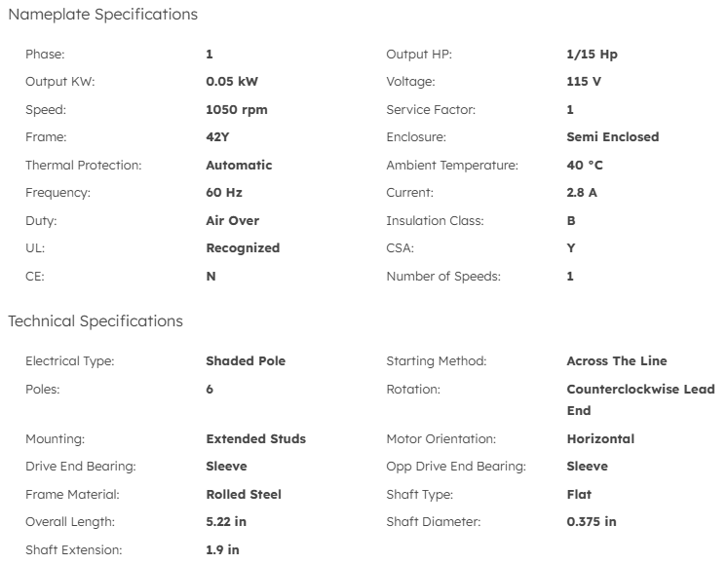Click the 0.375 in shaft diameter value
728x564 pixels.
tap(592, 522)
